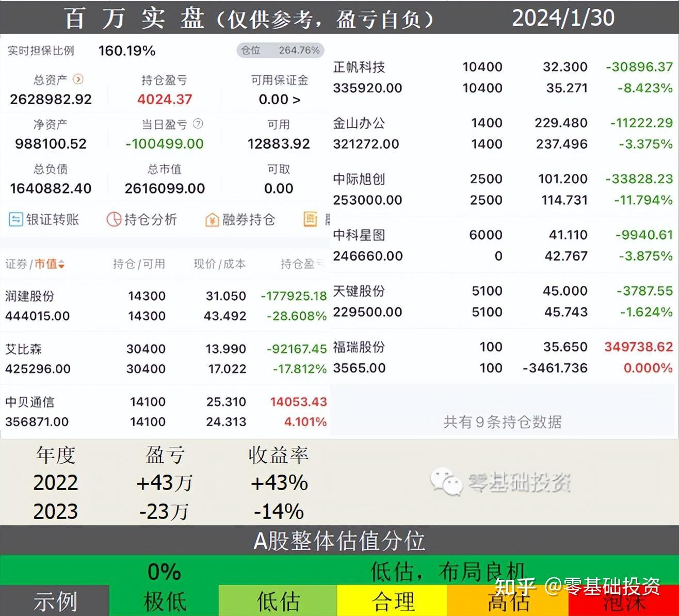Tap the ⑦ help icon beside 当日盈亏
The image size is (679, 616).
coord(199,124)
